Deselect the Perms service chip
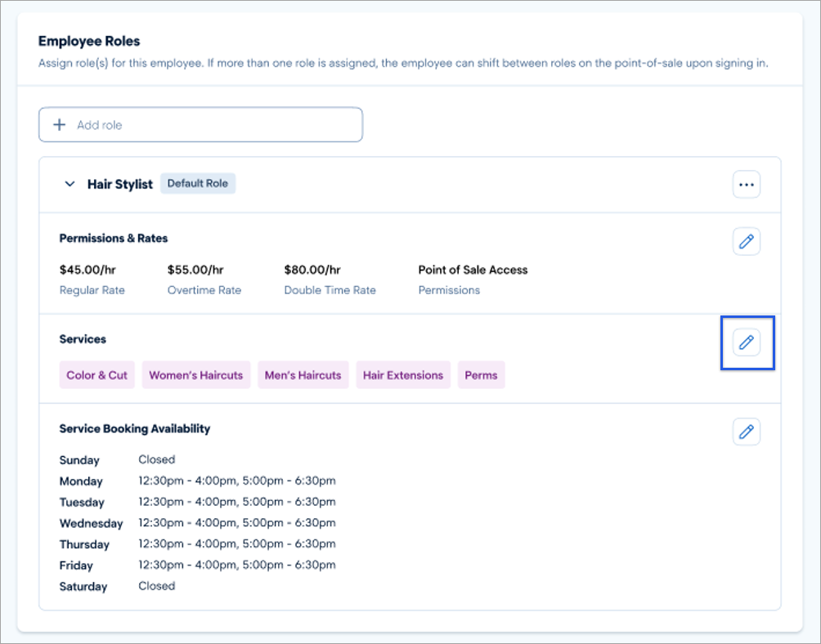 click(481, 374)
